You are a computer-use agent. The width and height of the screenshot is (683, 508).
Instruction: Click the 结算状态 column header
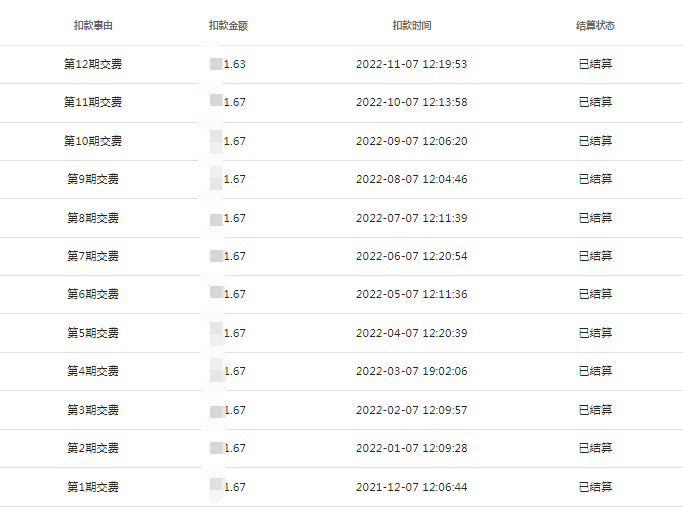coord(595,26)
